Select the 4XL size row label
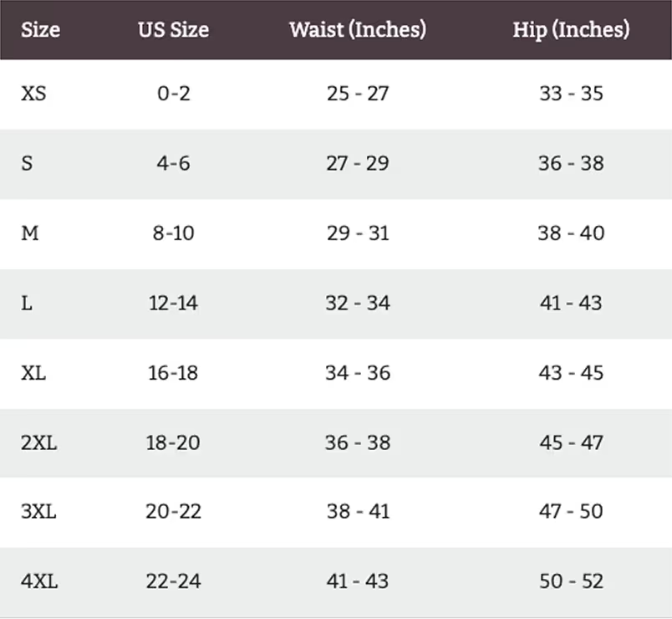Image resolution: width=672 pixels, height=619 pixels. pyautogui.click(x=39, y=581)
